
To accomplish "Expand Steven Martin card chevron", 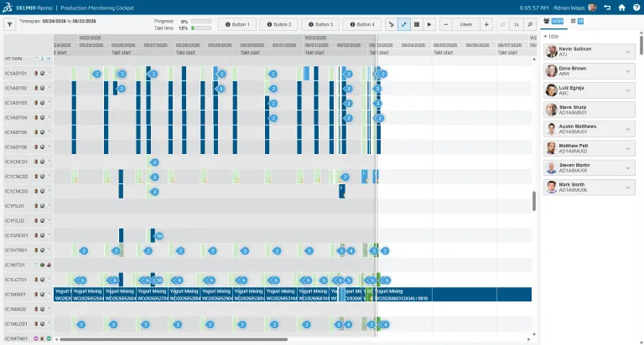I will (627, 167).
